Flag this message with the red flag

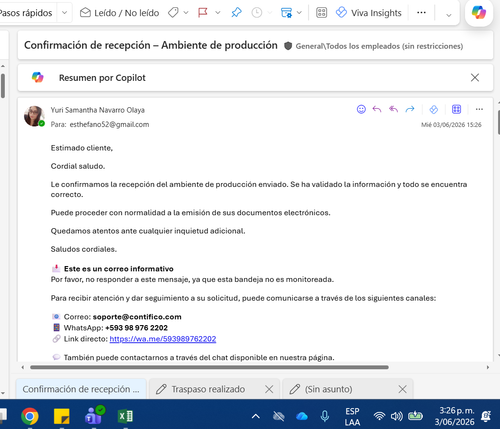pos(202,13)
